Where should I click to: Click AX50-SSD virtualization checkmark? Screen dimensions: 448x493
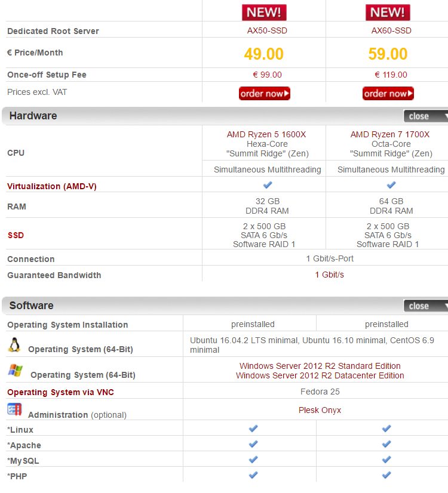coord(268,185)
